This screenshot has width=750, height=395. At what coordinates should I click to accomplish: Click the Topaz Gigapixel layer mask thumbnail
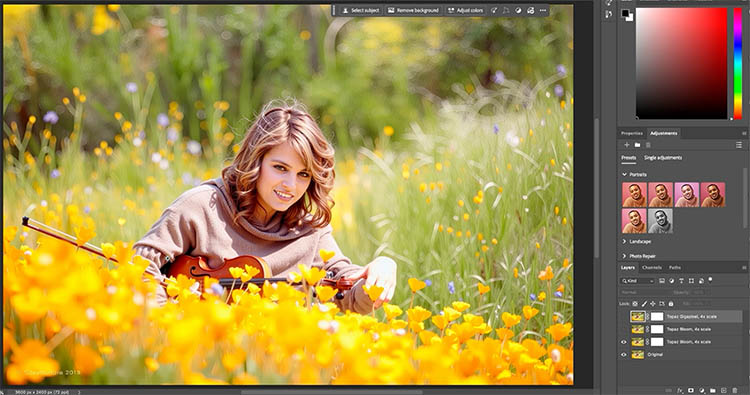coord(657,317)
